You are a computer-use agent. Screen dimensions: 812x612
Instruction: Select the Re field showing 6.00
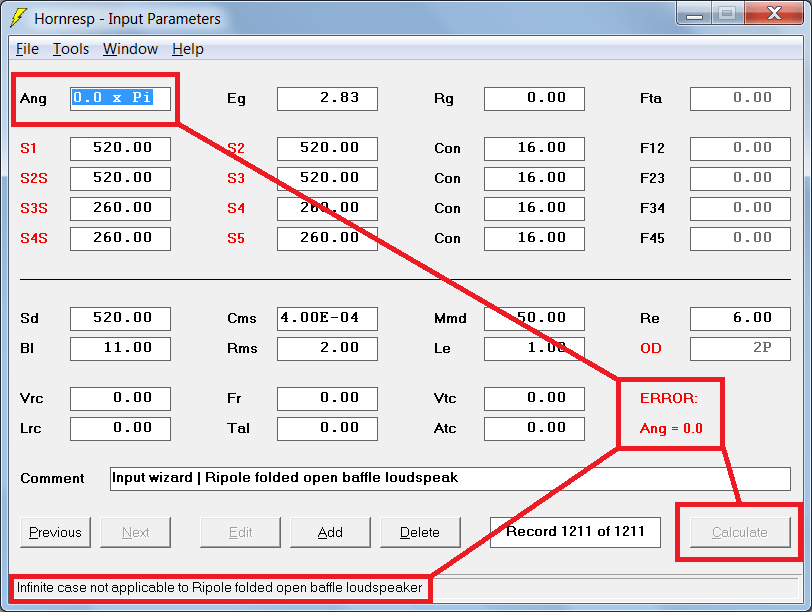[x=740, y=318]
